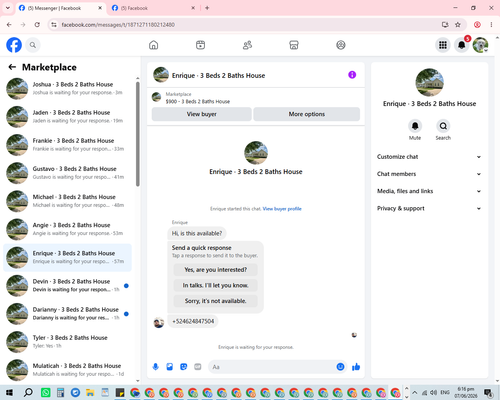Image resolution: width=500 pixels, height=400 pixels.
Task: Expand Media, files and links section
Action: click(429, 191)
